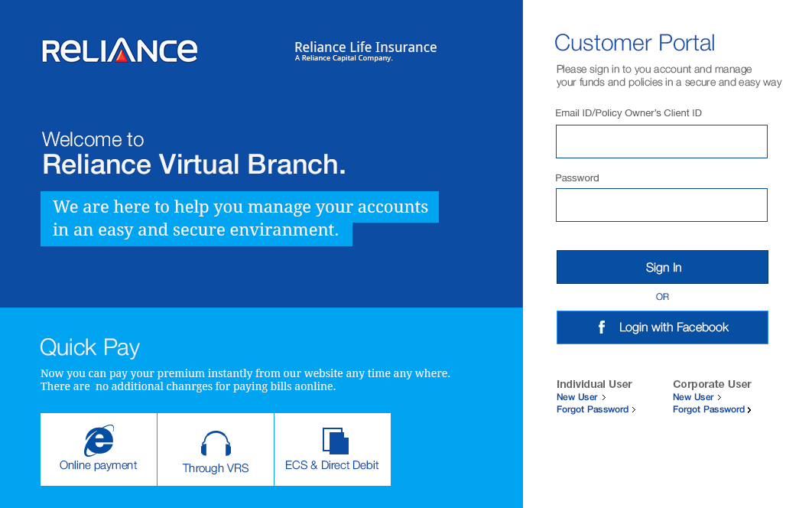
Task: Click the Facebook 'f' icon
Action: [602, 327]
